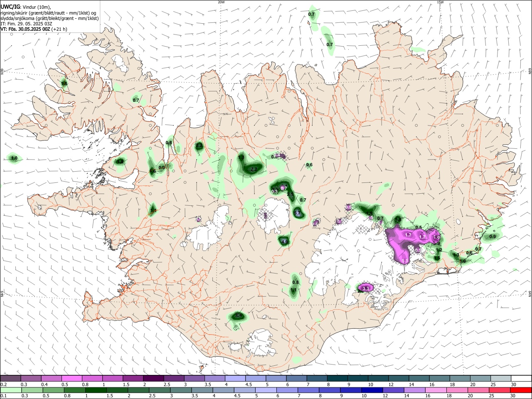
Task: Pick the upper-row legend swatch starting at 0.2
Action: pos(10,379)
